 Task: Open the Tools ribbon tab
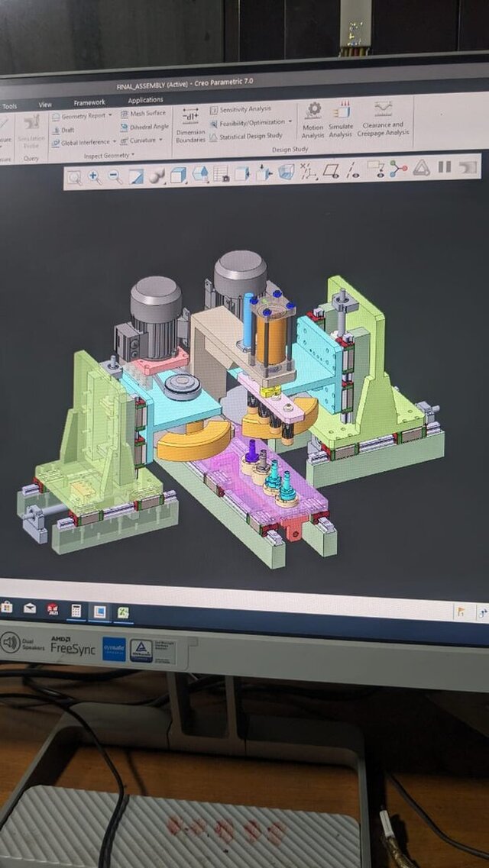(x=9, y=106)
